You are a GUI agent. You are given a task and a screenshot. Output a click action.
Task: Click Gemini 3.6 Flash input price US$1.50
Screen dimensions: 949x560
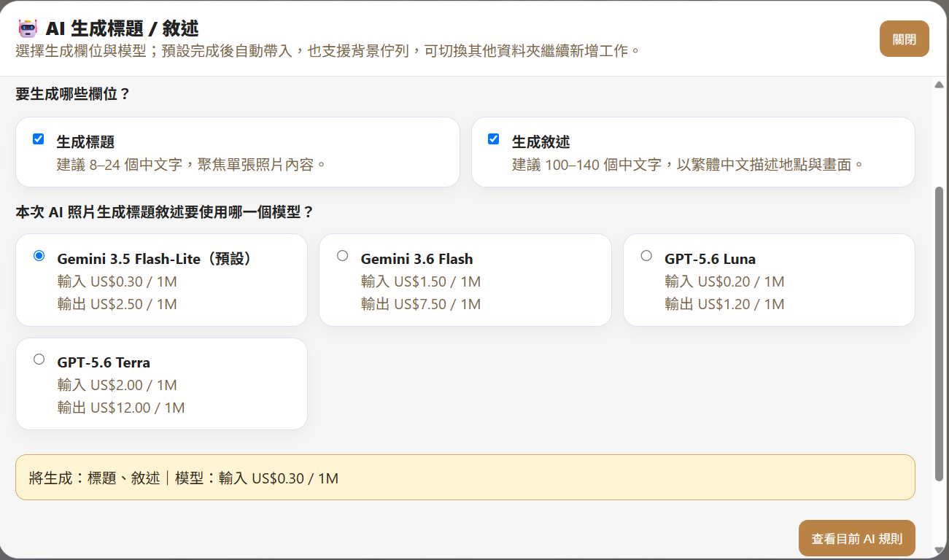click(421, 281)
